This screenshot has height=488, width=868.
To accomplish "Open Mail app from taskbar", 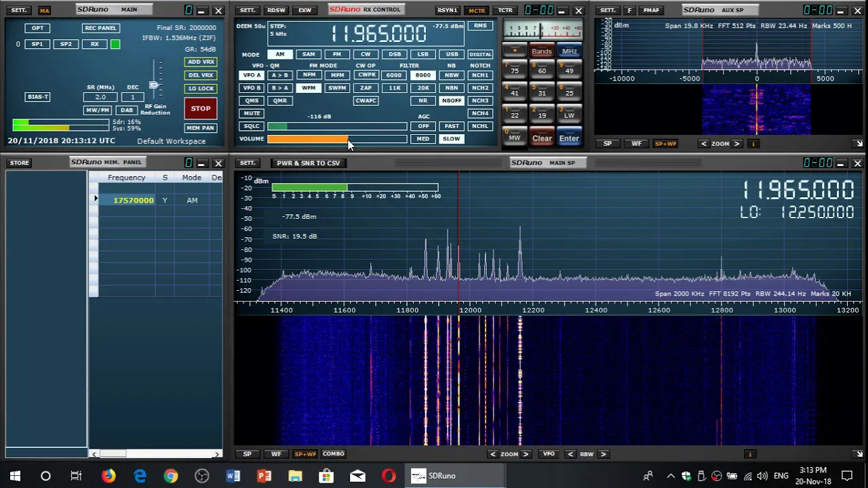I will click(357, 476).
